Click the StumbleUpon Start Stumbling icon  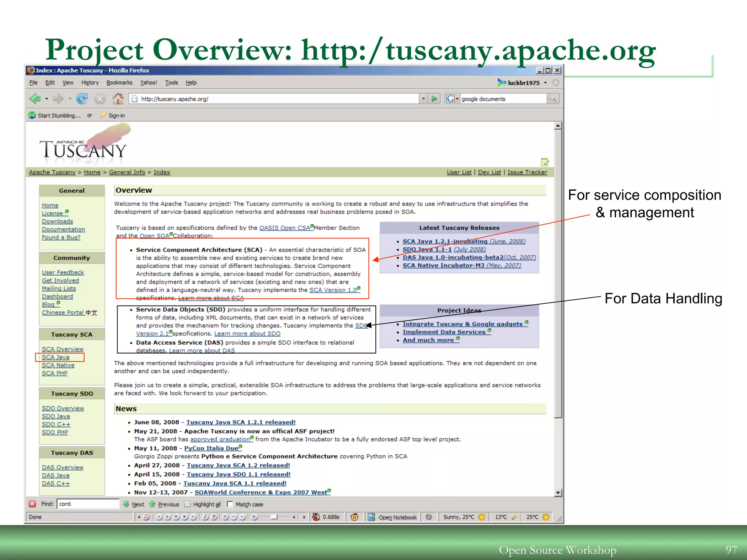[x=32, y=115]
